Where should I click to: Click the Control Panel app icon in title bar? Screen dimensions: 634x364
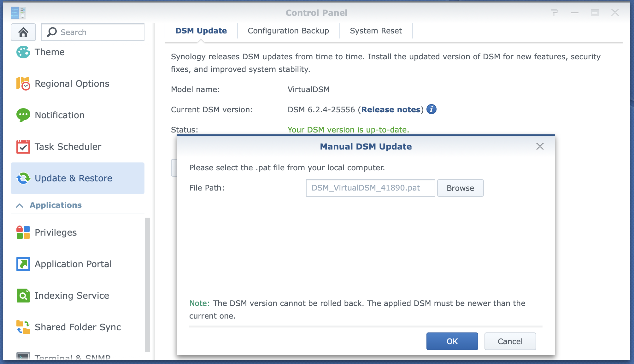18,13
